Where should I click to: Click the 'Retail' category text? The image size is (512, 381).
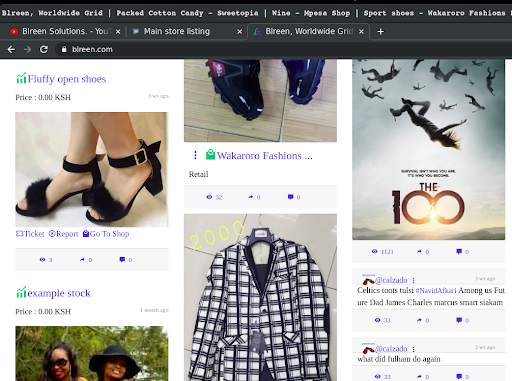(198, 174)
